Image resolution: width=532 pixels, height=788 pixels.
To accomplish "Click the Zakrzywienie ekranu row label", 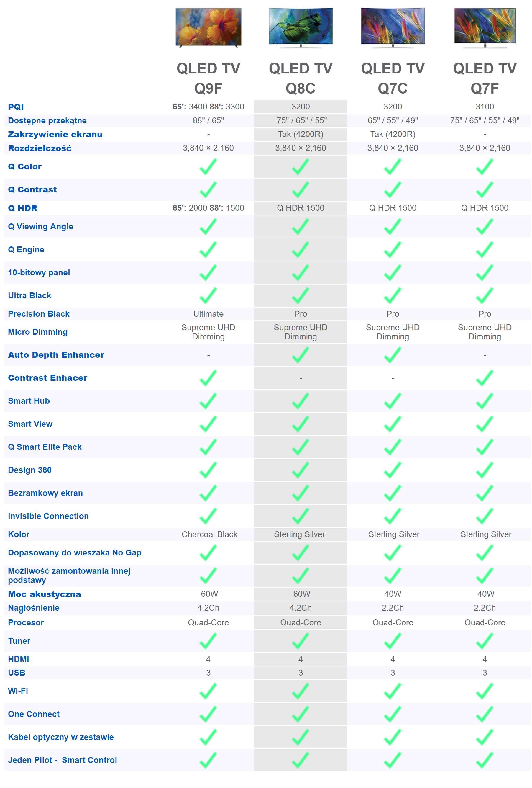I will tap(55, 135).
